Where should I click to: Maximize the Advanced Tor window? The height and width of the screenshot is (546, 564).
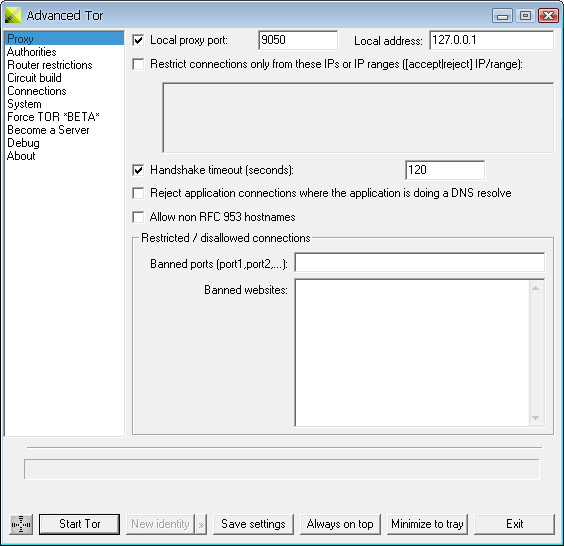(525, 16)
